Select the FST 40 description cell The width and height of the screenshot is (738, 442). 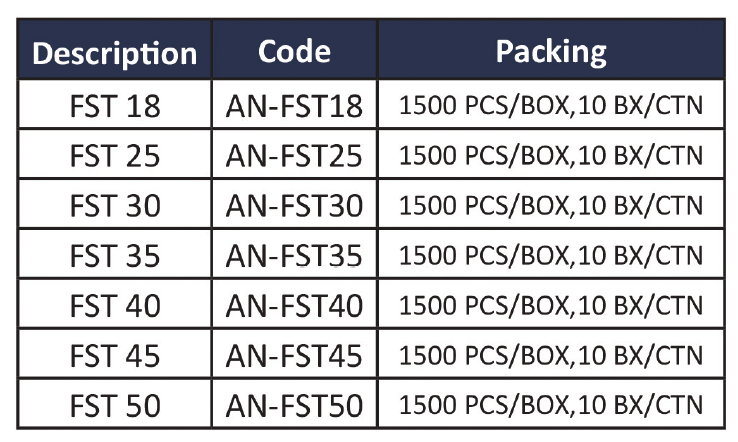pyautogui.click(x=114, y=304)
